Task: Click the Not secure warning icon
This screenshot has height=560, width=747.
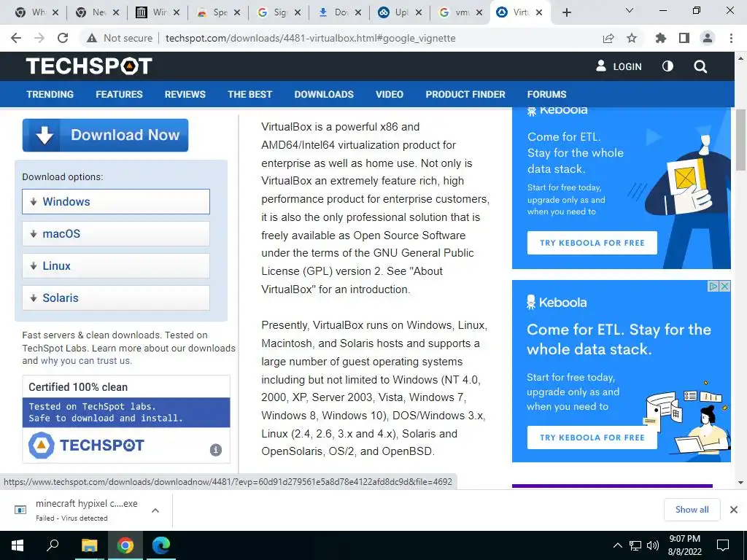Action: (x=92, y=38)
